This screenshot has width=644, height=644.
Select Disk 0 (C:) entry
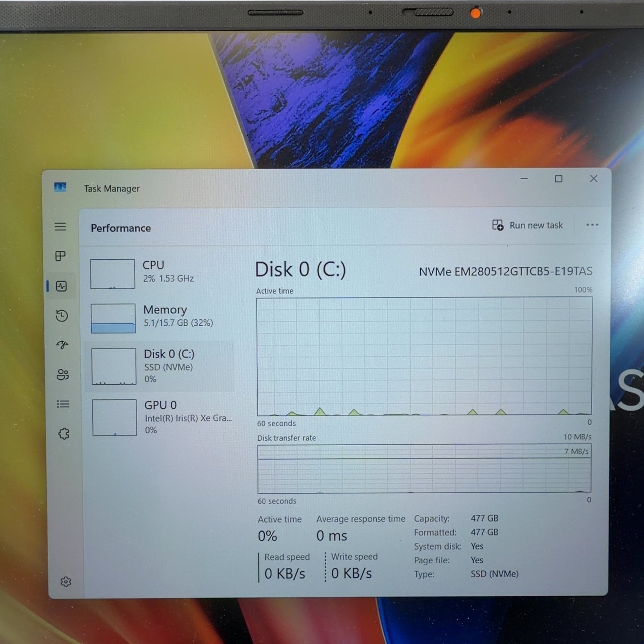160,366
